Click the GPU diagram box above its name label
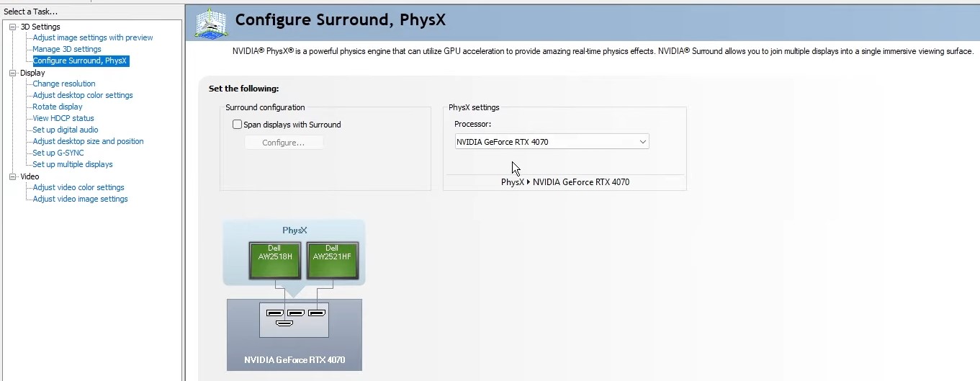Viewport: 980px width, 381px height. pos(294,320)
